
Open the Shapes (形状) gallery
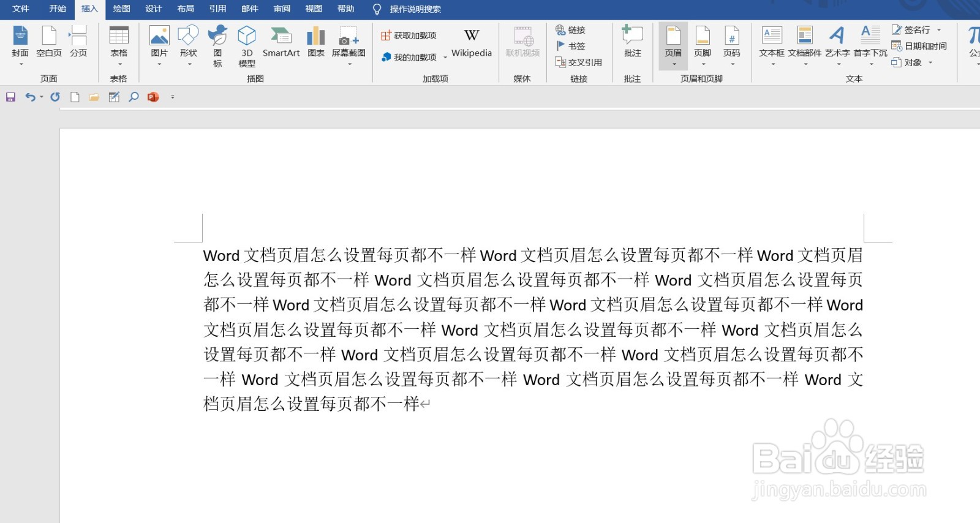point(189,45)
